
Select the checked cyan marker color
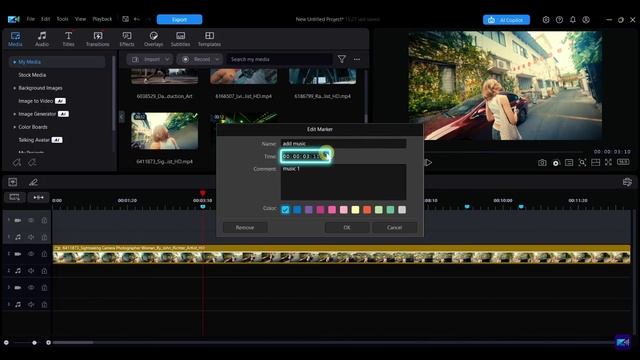click(x=285, y=210)
